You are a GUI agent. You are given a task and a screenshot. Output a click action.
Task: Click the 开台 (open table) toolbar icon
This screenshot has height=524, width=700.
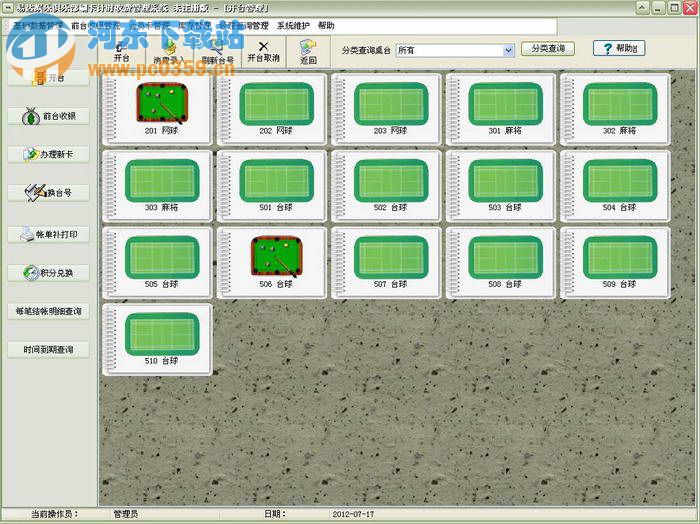(x=121, y=52)
